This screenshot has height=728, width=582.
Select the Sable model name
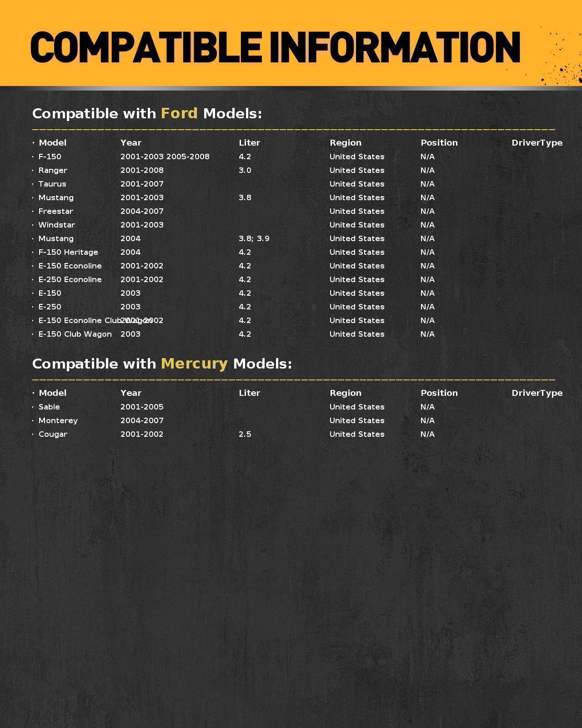point(49,407)
